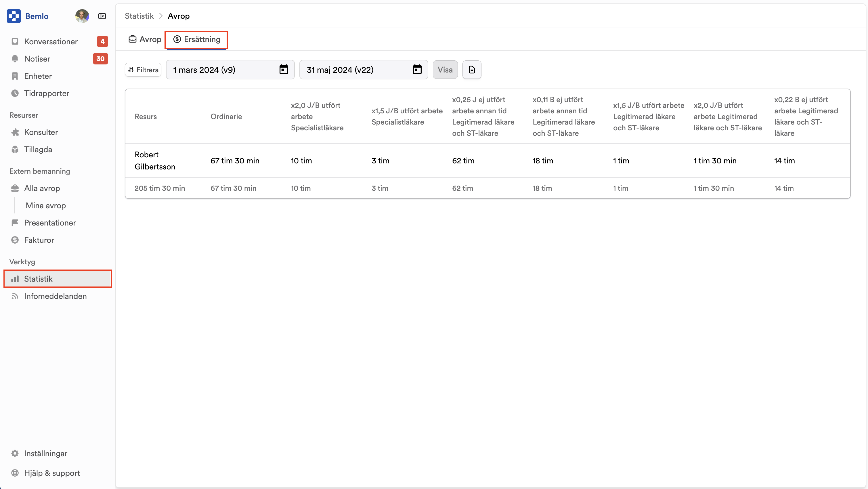Select the Ersättning tab

[x=196, y=39]
